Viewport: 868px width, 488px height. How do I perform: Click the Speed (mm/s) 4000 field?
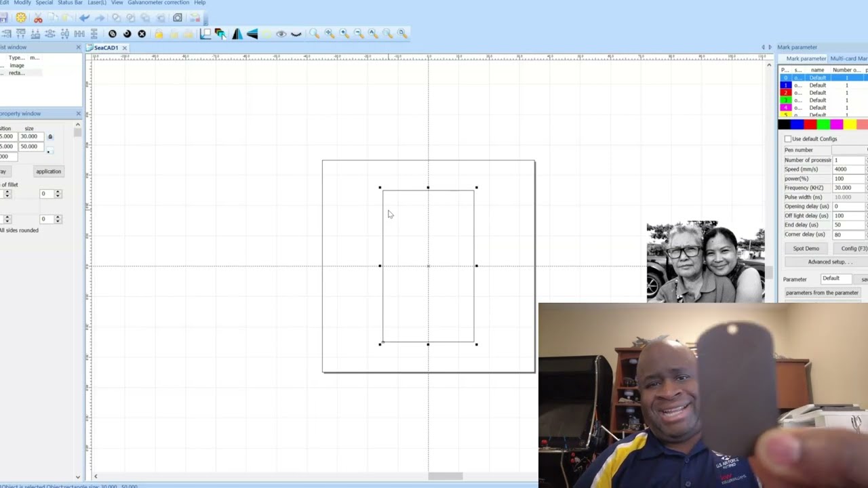click(849, 169)
